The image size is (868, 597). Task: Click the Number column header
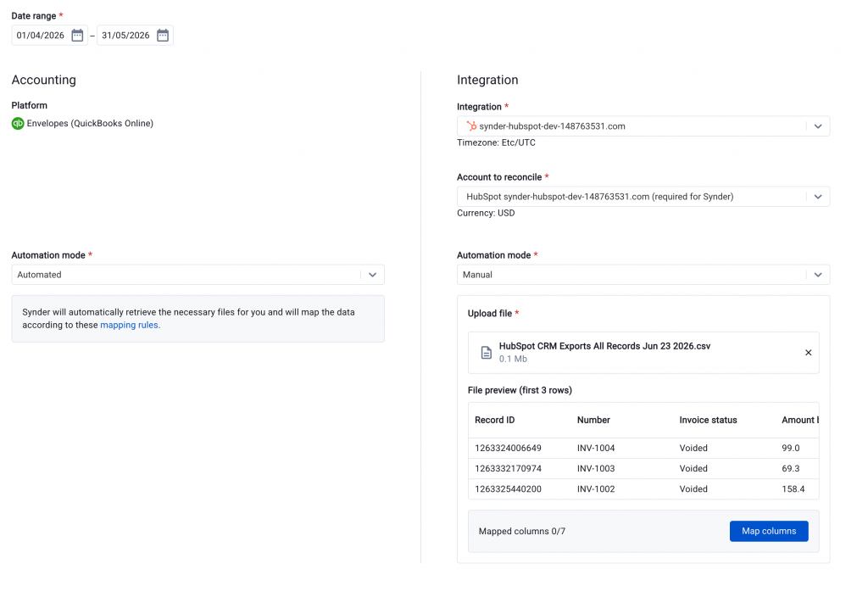[593, 420]
